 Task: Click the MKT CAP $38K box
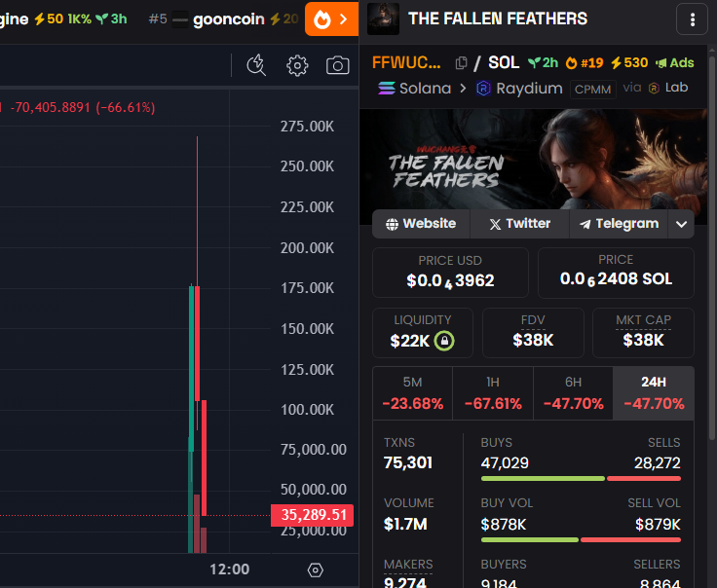[643, 333]
